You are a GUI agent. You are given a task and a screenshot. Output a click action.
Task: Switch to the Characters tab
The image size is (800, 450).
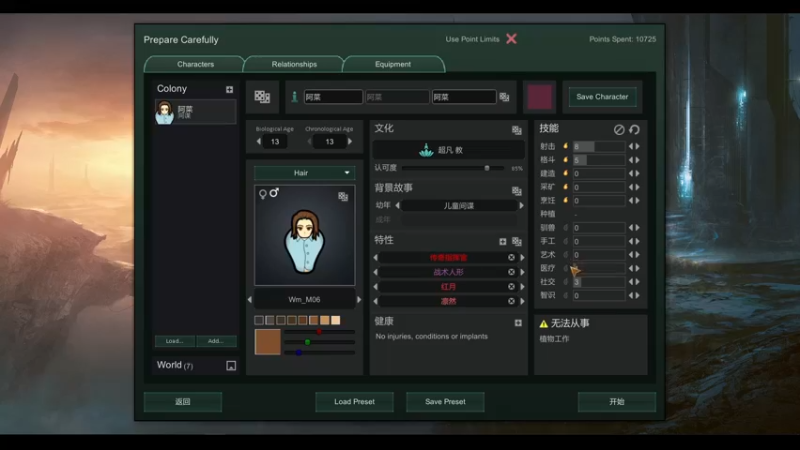pos(195,64)
